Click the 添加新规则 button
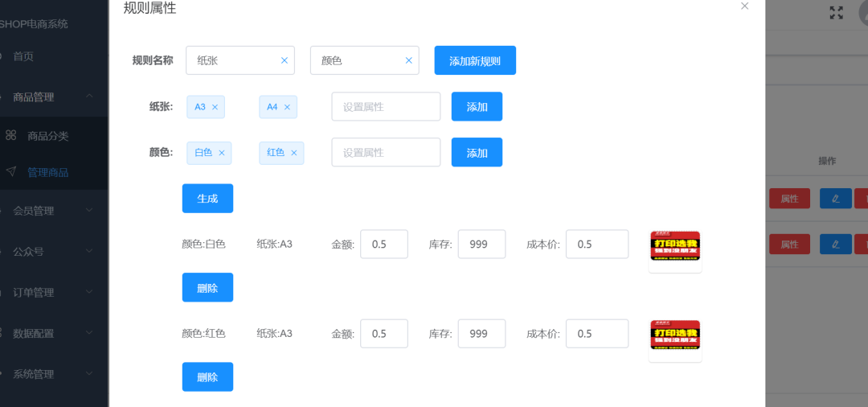The width and height of the screenshot is (868, 407). (x=475, y=60)
